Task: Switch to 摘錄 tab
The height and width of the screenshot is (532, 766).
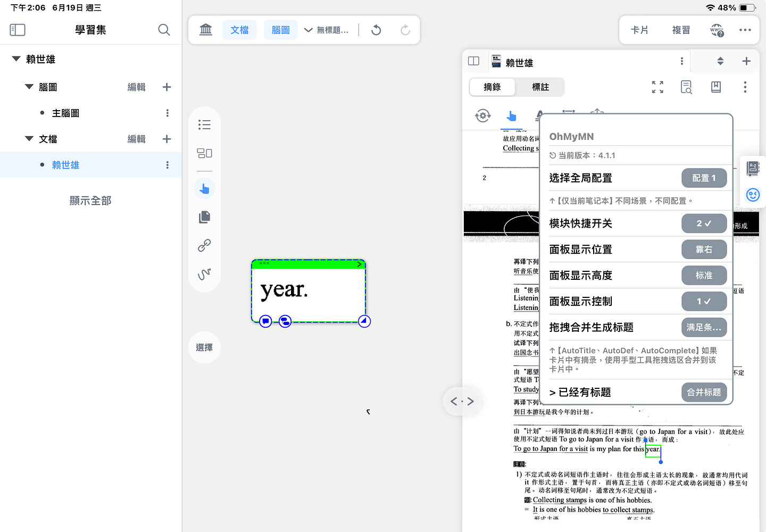Action: 492,87
